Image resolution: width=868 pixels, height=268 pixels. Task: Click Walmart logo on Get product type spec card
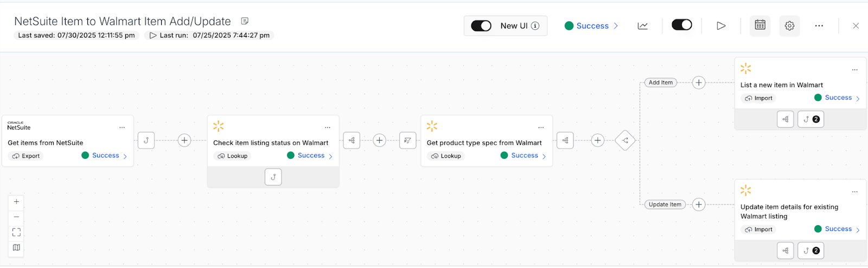[x=432, y=126]
